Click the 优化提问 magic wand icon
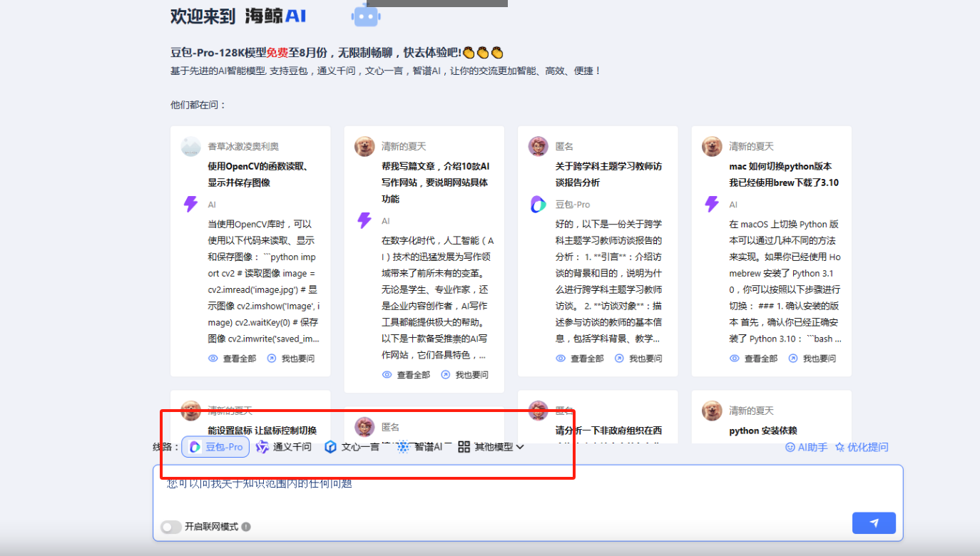Screen dimensions: 980x556 [842, 447]
